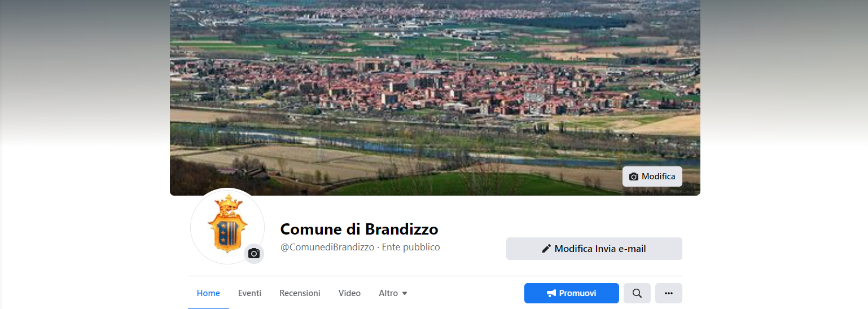The image size is (868, 309).
Task: Click the @ComunediBrandizzo username
Action: 327,247
